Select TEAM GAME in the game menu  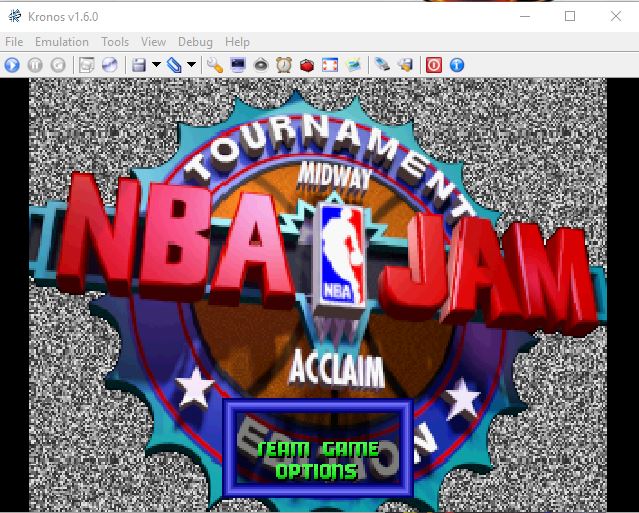[x=318, y=450]
